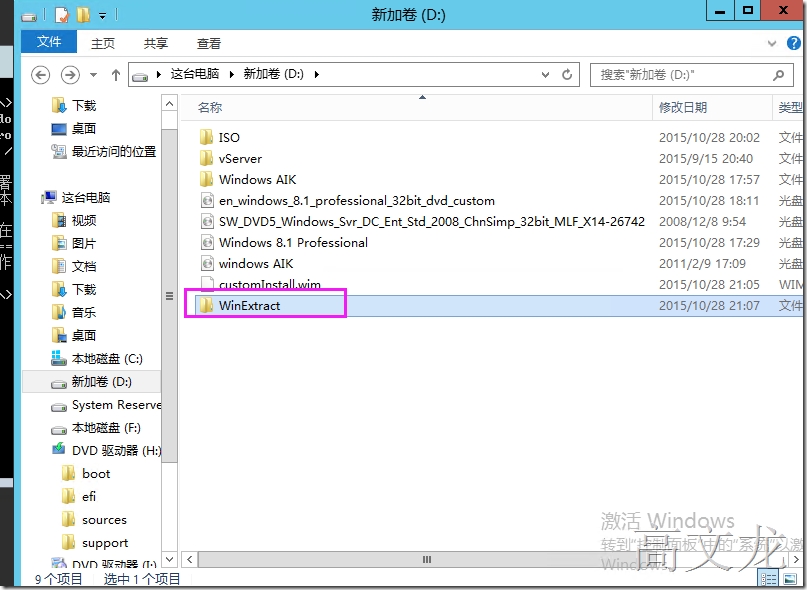Open 最近访问的位置 in navigation pane
Image resolution: width=807 pixels, height=590 pixels.
point(114,152)
